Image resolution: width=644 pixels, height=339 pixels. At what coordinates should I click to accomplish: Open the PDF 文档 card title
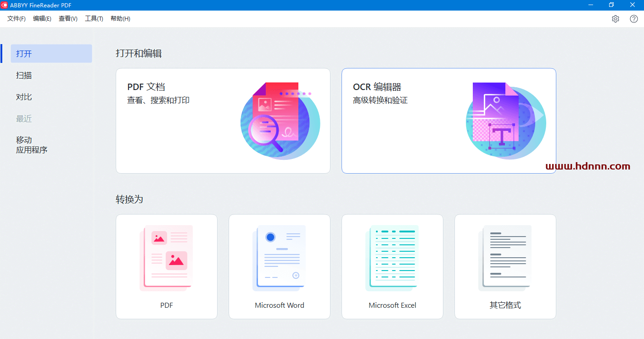point(146,87)
